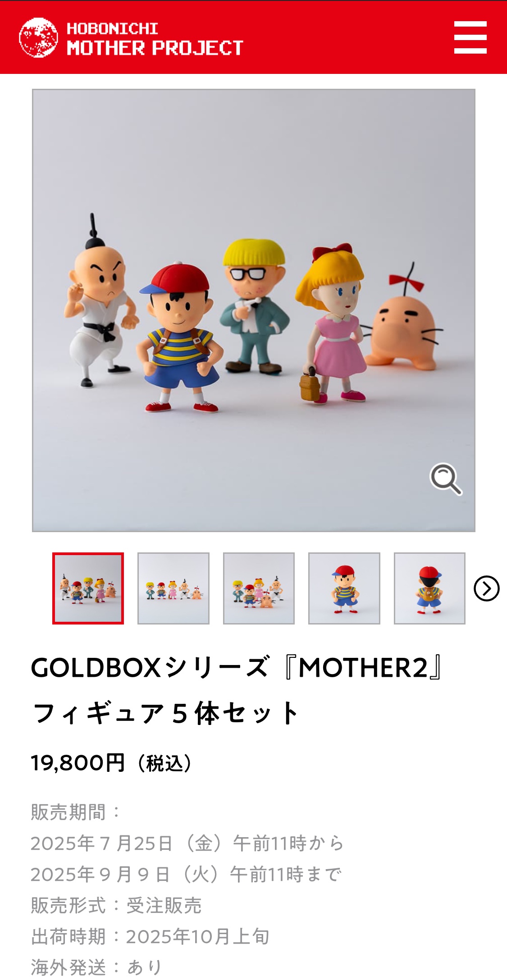Click the 販売形式：受注販売 line
Screen dimensions: 507x980
coord(116,905)
